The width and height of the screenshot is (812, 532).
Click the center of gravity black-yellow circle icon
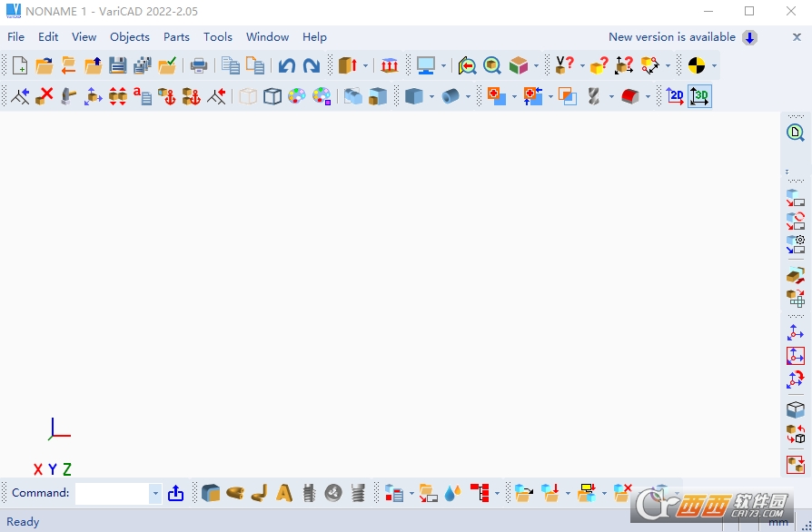(697, 65)
